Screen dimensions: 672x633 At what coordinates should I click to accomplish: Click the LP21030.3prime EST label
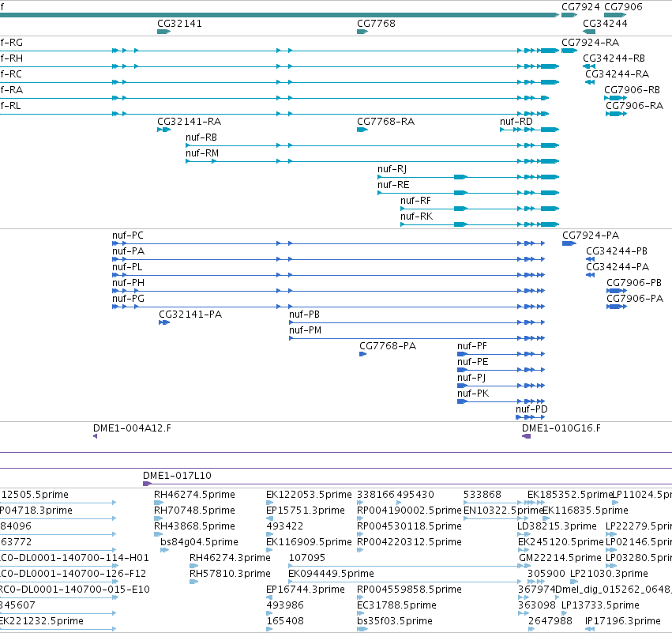(609, 574)
